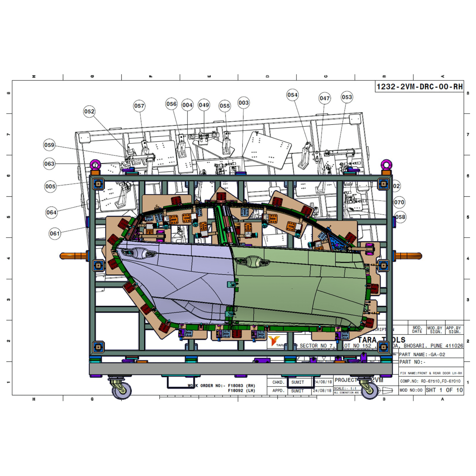
Task: Click the 059 balloon label
Action: pos(49,145)
